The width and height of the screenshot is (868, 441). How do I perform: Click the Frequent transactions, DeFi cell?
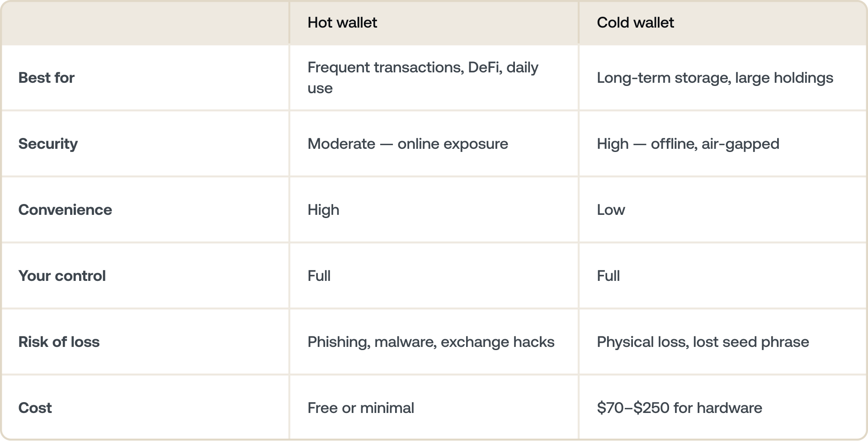point(423,78)
